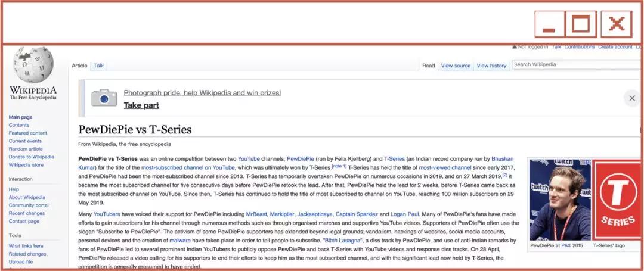Click the note 1 superscript reference
Image resolution: width=644 pixels, height=271 pixels.
click(x=339, y=166)
